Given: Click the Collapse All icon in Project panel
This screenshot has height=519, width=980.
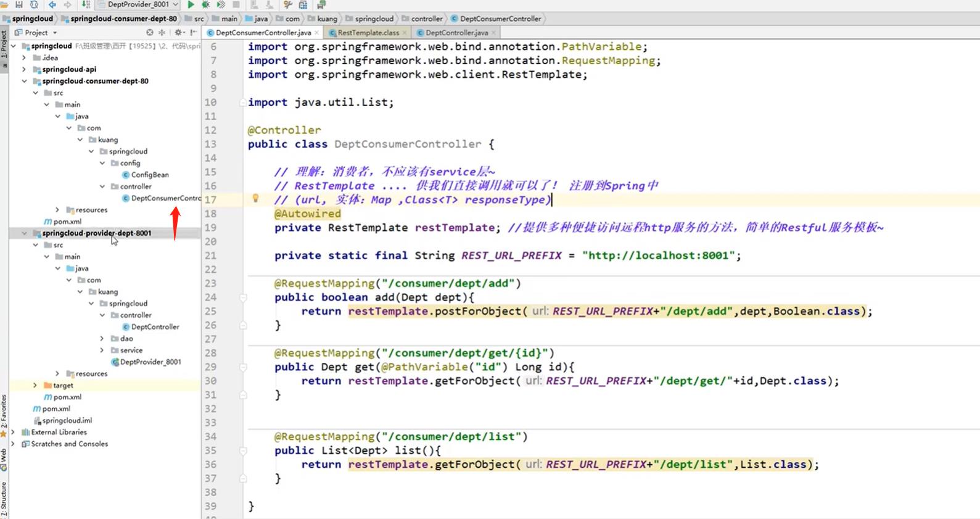Looking at the screenshot, I should click(x=162, y=32).
